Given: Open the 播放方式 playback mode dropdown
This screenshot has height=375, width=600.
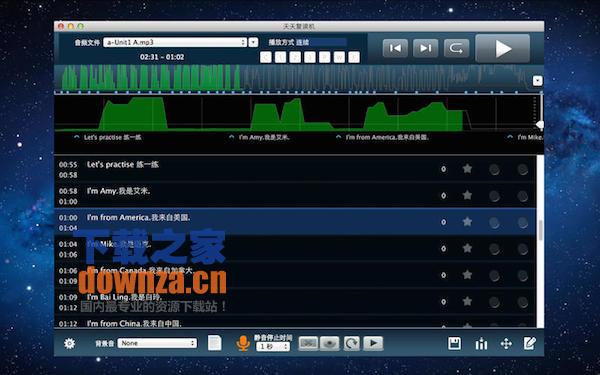Looking at the screenshot, I should click(321, 42).
